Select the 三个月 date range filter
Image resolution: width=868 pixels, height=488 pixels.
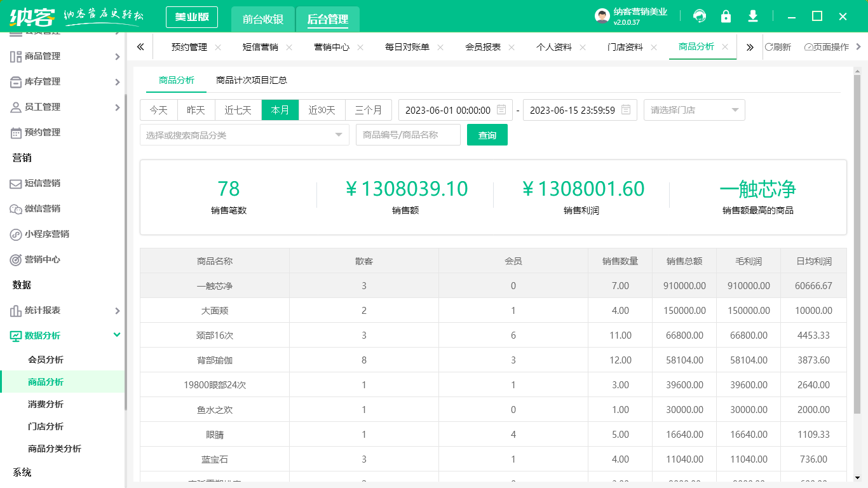[369, 109]
